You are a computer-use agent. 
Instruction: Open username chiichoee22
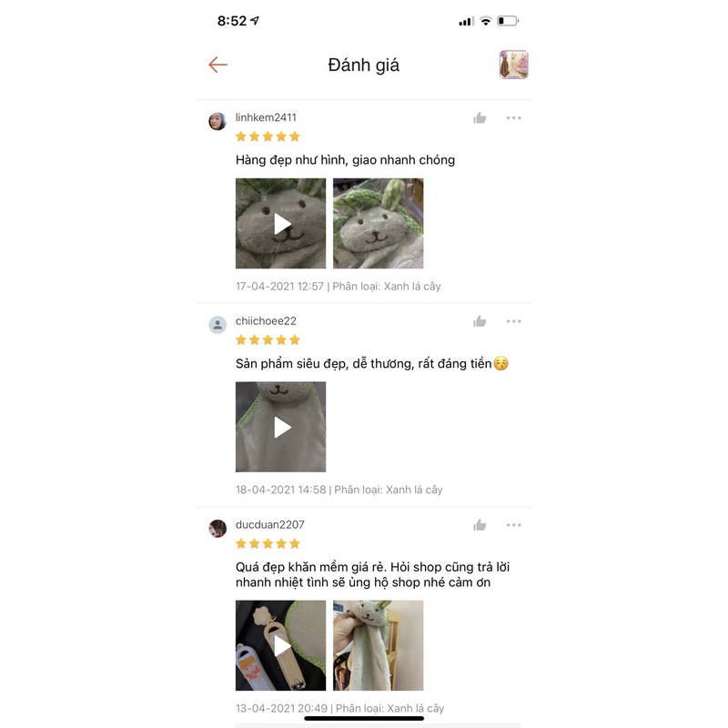pos(266,321)
